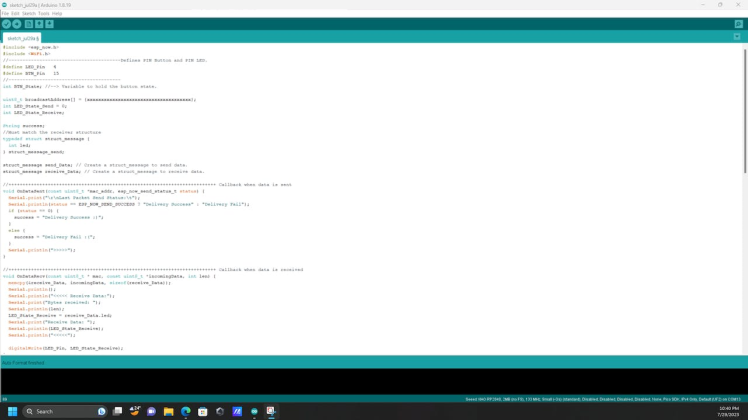The image size is (748, 420).
Task: Click the taskbar Search box
Action: click(x=65, y=411)
